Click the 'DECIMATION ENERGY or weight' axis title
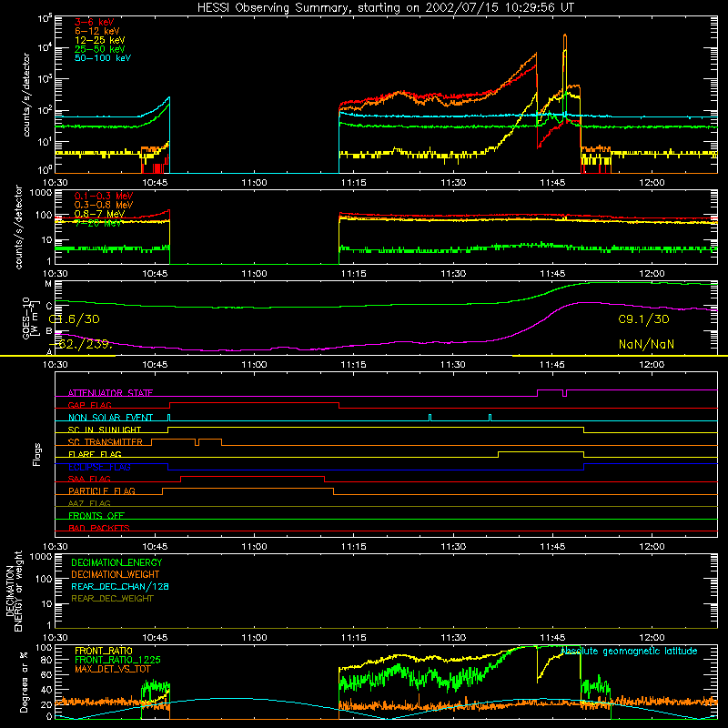728x728 pixels. [x=14, y=591]
